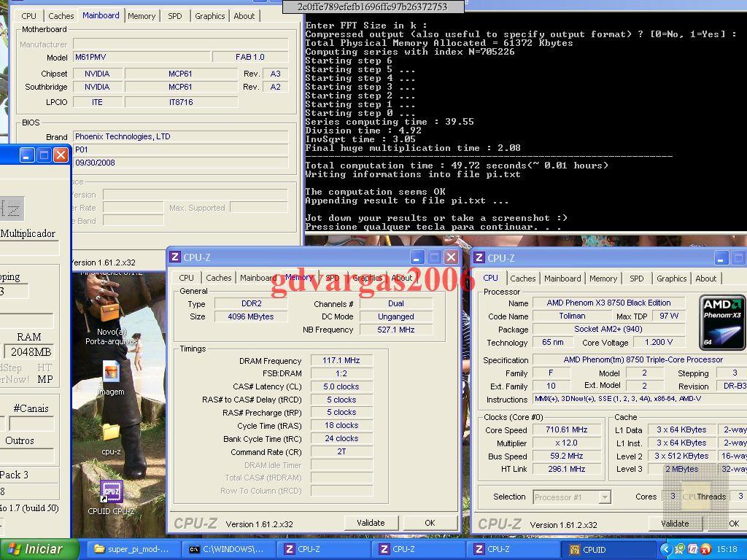Click the 2048MB RAM field in left window
Screen dimensions: 747x560
(28, 352)
